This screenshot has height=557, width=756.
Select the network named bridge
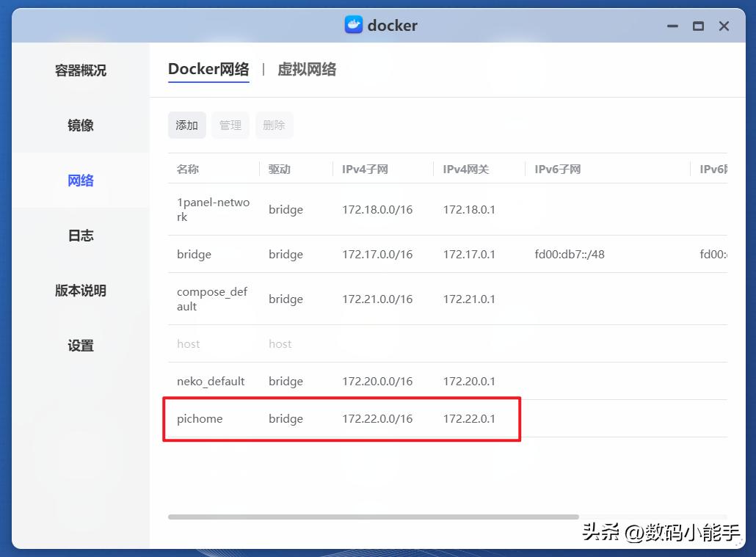[x=194, y=254]
